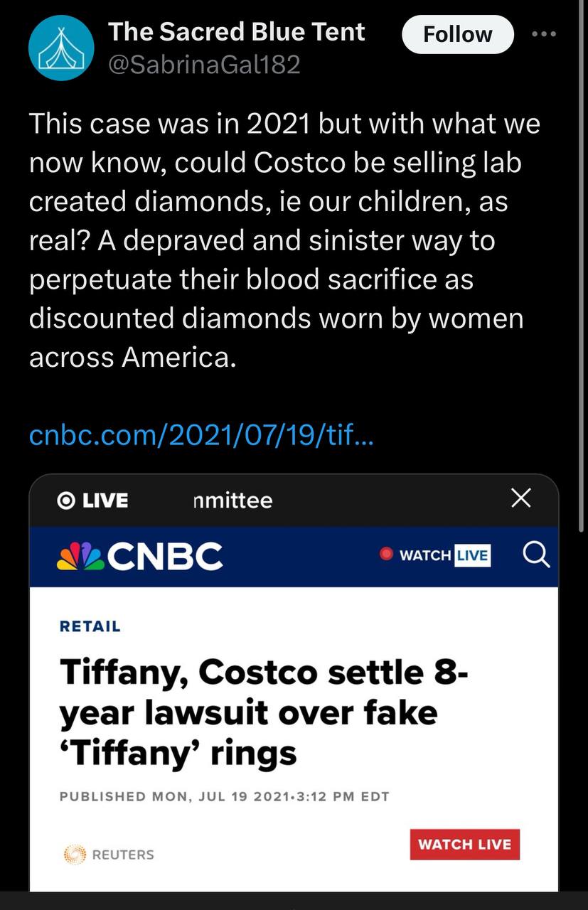Tap the tweet text about Costco diamonds
This screenshot has height=910, width=588.
tap(284, 240)
